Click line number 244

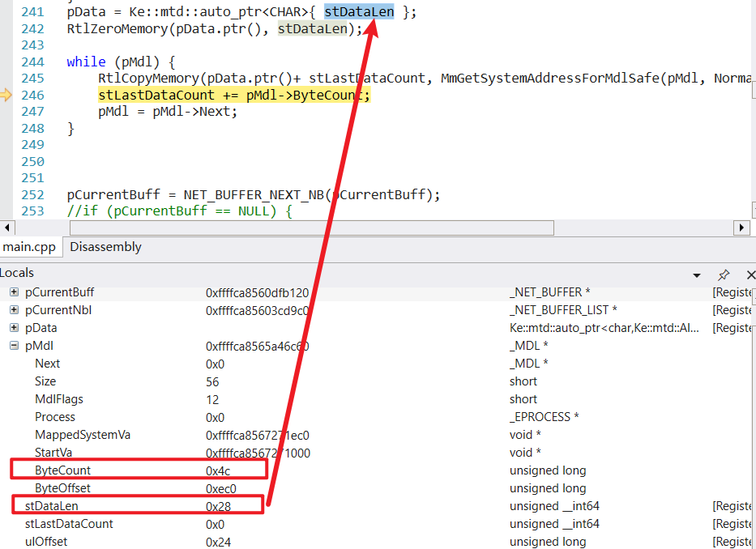[x=32, y=62]
